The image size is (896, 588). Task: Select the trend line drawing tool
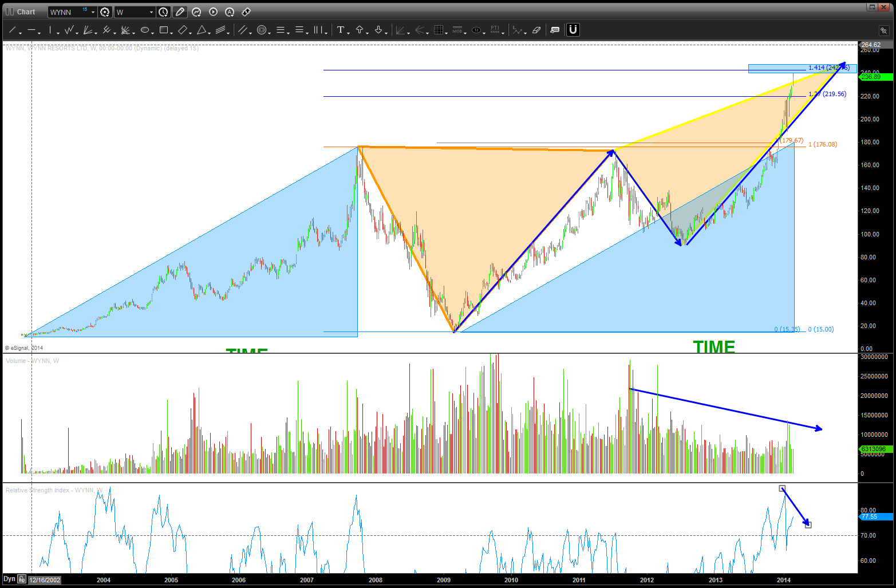point(12,30)
